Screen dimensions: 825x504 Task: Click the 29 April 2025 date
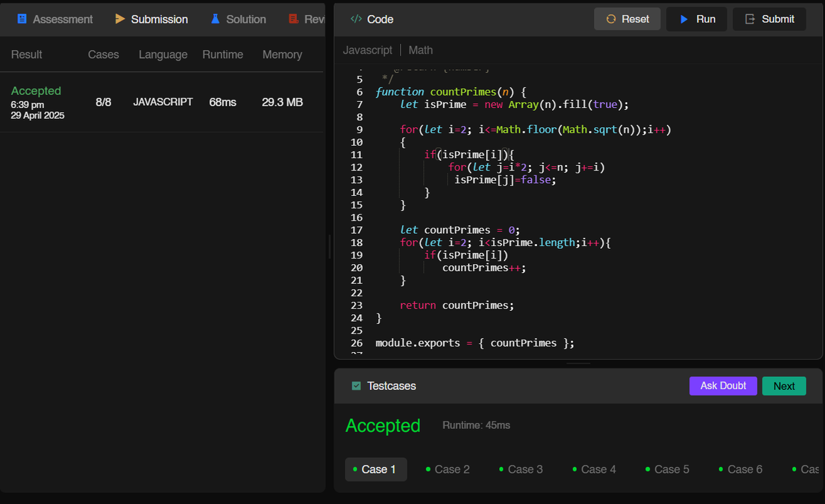pyautogui.click(x=38, y=116)
